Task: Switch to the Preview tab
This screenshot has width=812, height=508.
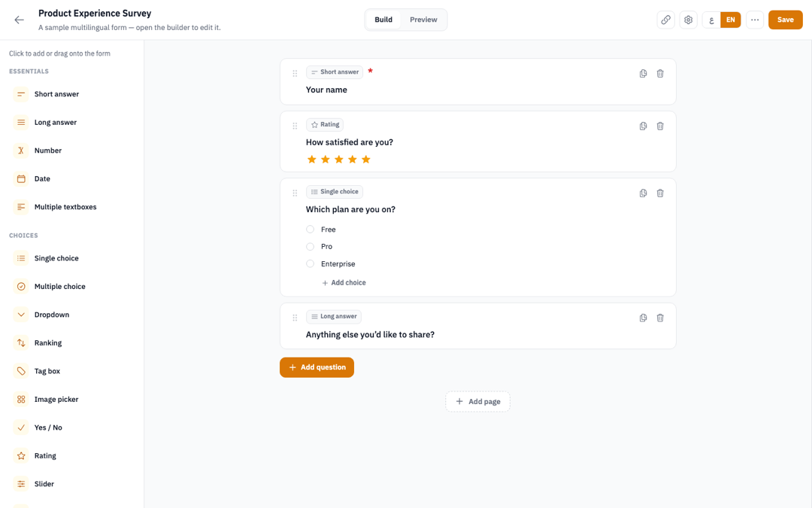Action: (423, 20)
